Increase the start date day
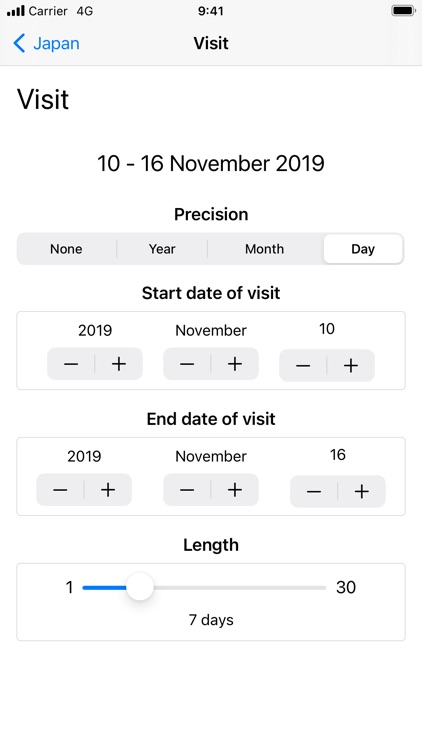 coord(351,365)
